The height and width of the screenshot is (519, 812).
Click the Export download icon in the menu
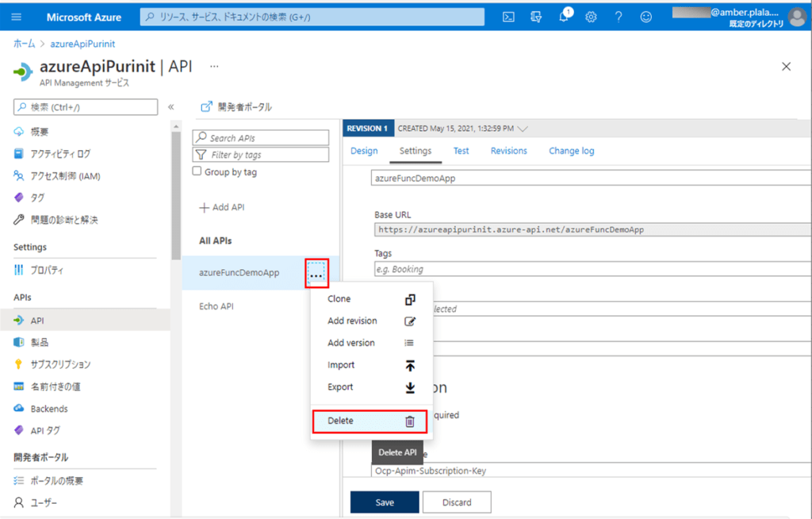(409, 387)
